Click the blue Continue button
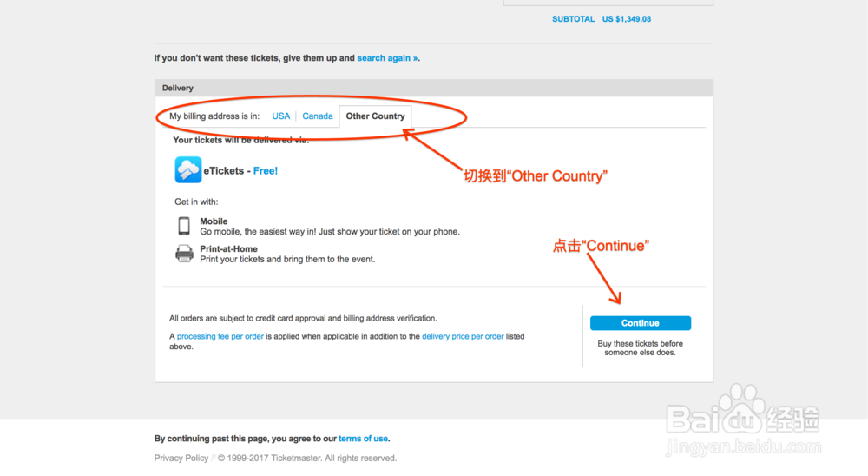This screenshot has height=476, width=868. point(640,323)
